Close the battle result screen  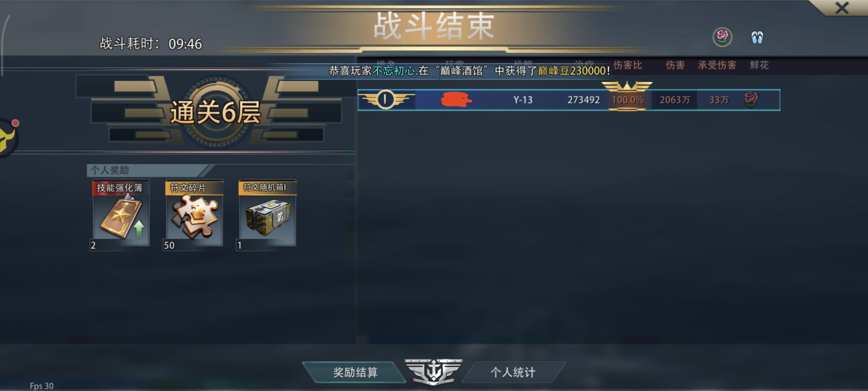point(842,8)
